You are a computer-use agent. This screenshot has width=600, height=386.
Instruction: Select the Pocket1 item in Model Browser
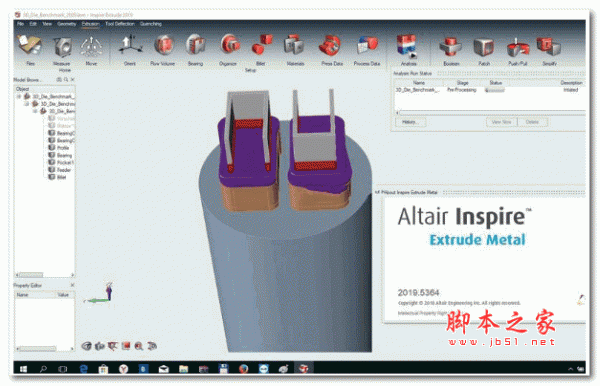[65, 163]
